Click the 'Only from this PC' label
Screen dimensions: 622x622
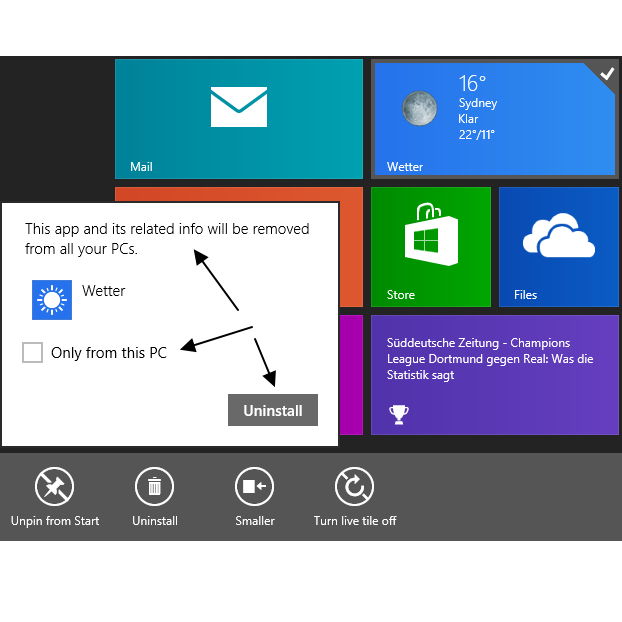(x=109, y=353)
